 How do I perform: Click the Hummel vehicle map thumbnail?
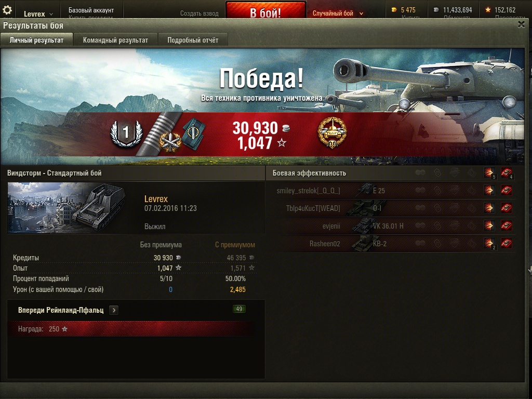tap(68, 208)
